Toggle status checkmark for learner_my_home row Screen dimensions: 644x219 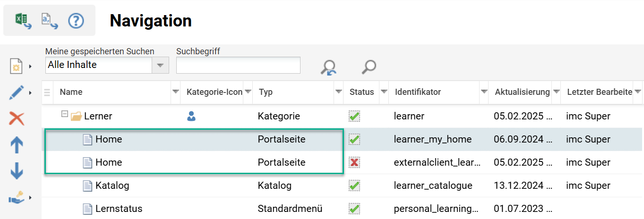[x=354, y=139]
